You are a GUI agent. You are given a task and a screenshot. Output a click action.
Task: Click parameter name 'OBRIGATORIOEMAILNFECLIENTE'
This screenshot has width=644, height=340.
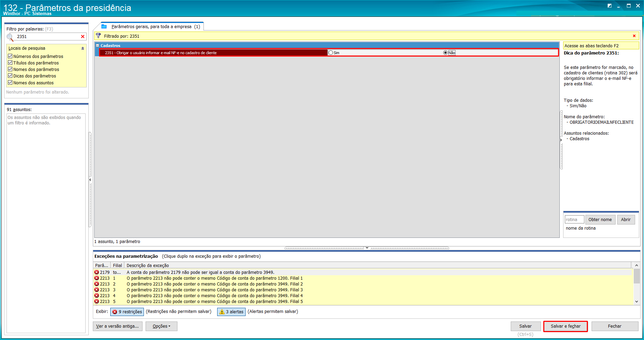[x=602, y=122]
